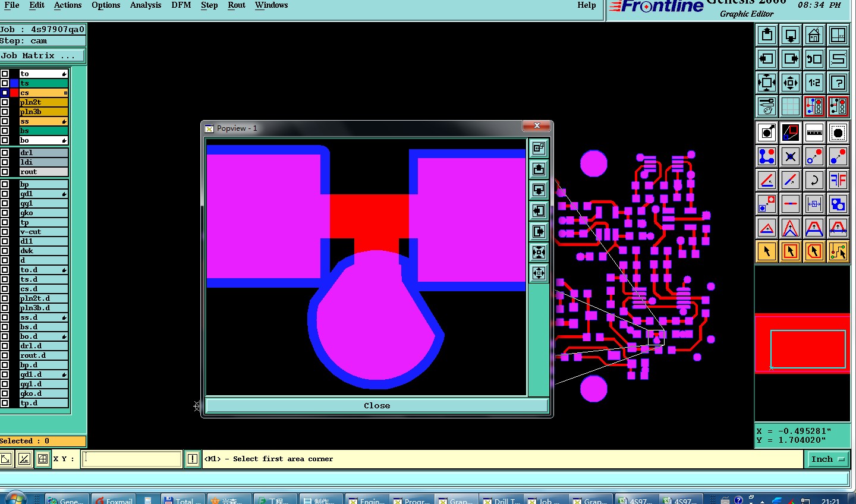Screen dimensions: 856x504
Task: Click the red color swatch of cs layer
Action: coord(14,93)
